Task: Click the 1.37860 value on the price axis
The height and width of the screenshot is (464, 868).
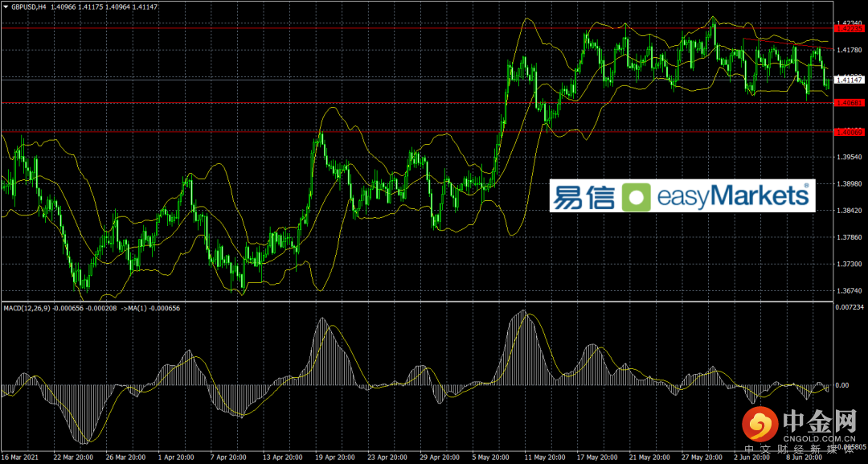Action: click(x=850, y=237)
